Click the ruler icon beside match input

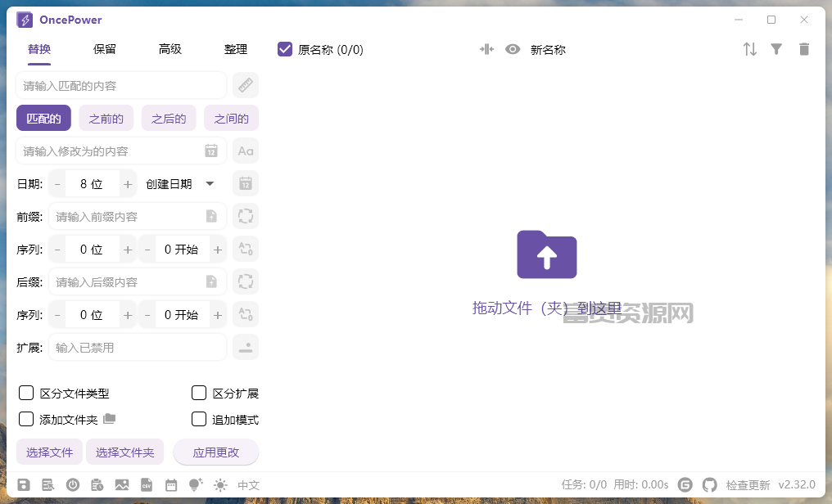pyautogui.click(x=245, y=85)
